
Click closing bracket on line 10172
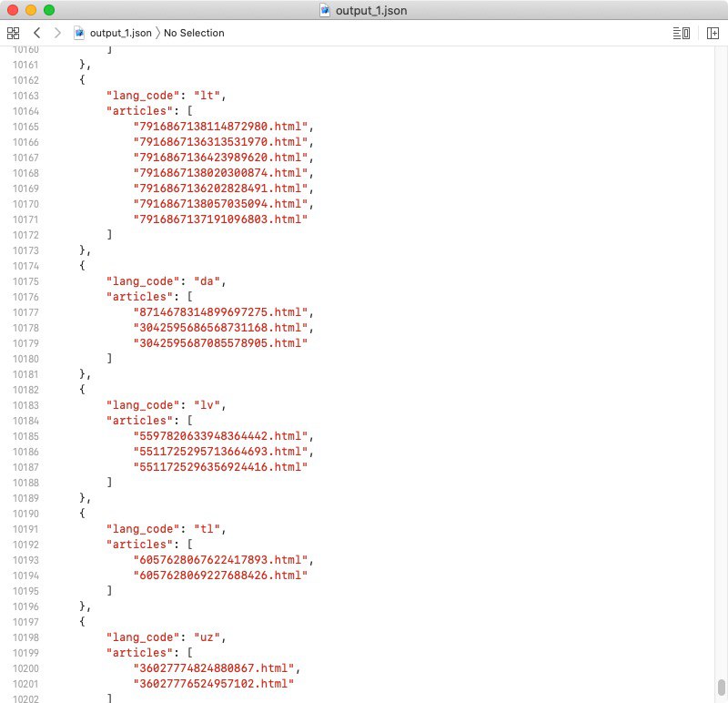tap(109, 235)
